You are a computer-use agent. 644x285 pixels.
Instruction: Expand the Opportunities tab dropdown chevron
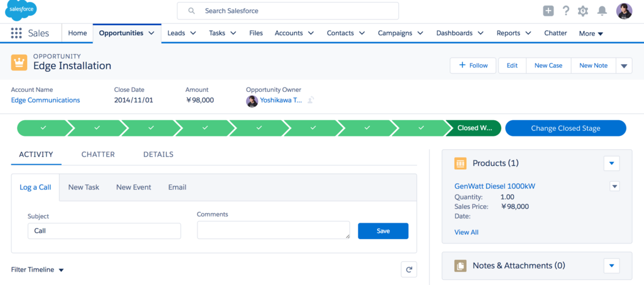coord(152,33)
